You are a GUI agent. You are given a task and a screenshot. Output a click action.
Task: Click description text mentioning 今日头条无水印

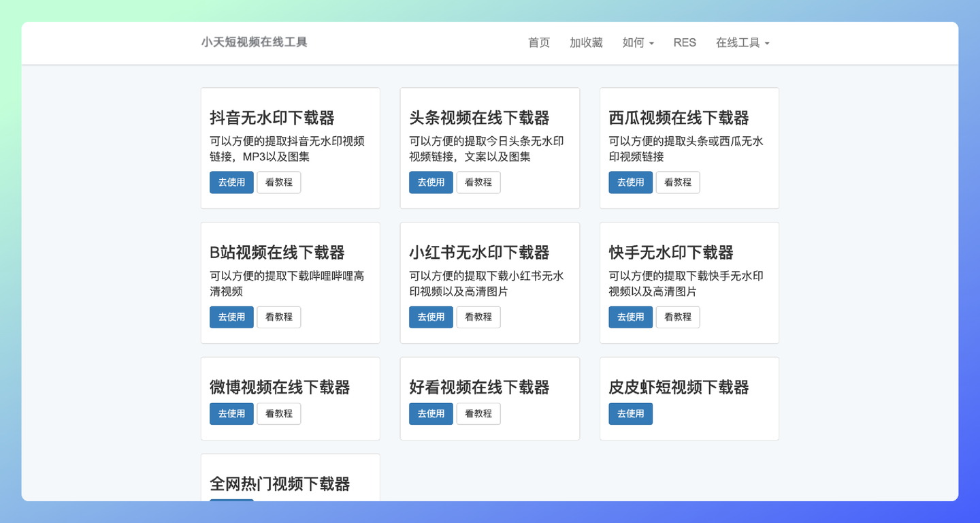pos(487,149)
